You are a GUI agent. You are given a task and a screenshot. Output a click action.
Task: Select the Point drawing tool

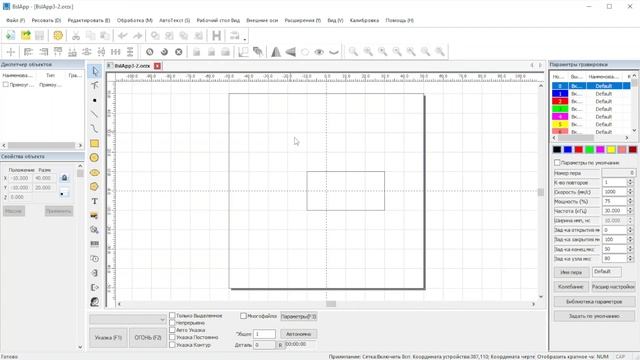pyautogui.click(x=94, y=100)
